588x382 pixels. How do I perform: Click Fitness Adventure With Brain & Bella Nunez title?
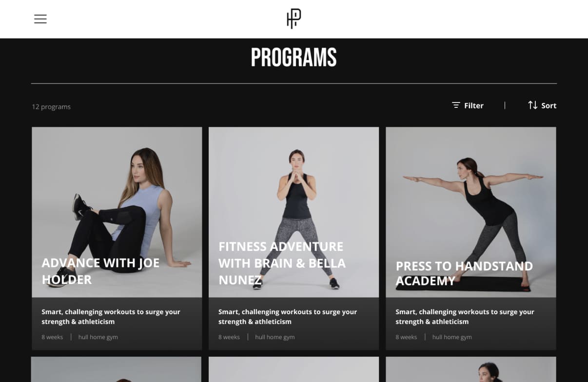[282, 263]
